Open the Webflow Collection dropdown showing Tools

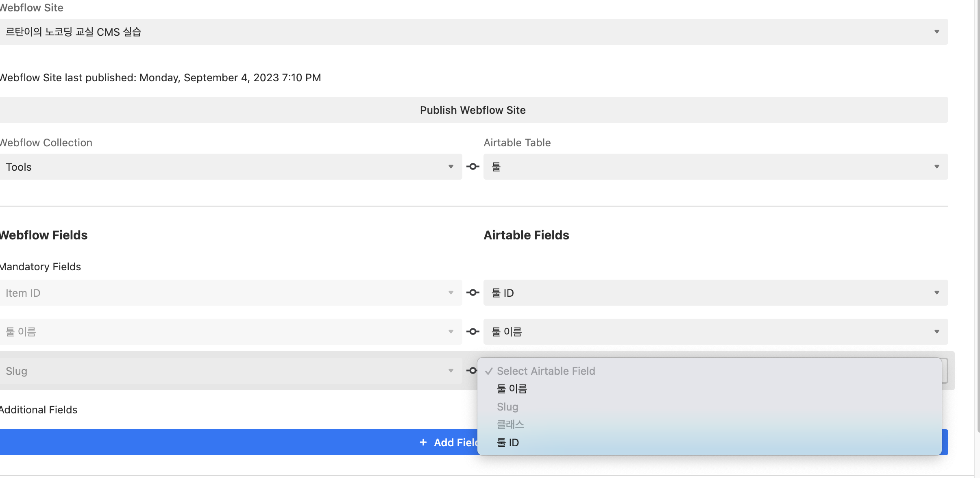pos(231,167)
